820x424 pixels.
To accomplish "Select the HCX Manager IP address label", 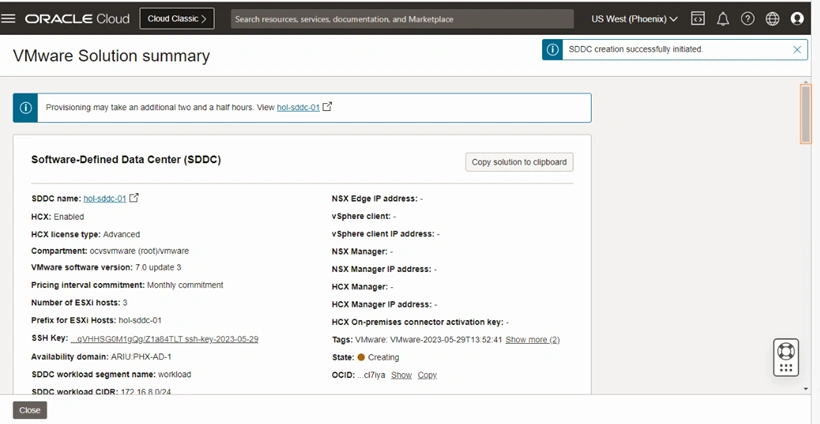I will [382, 304].
